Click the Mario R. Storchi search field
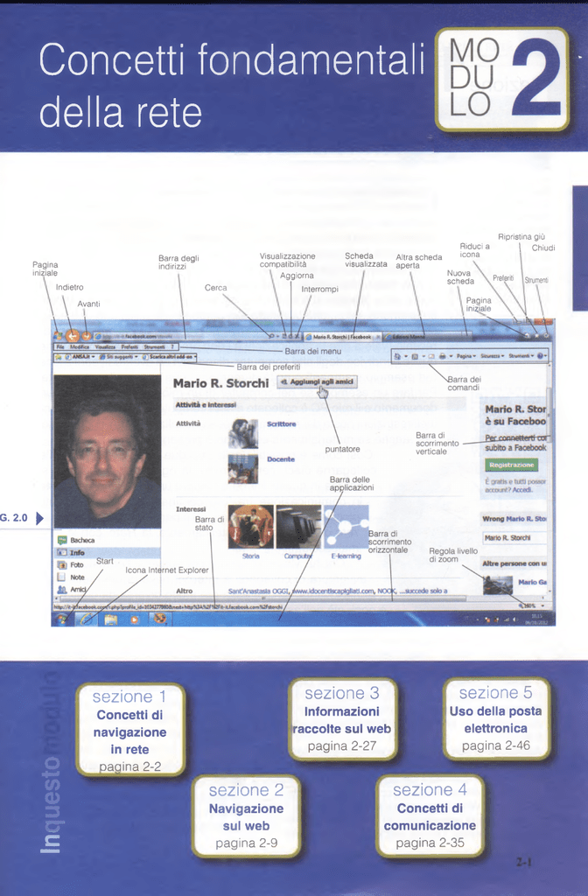588x896 pixels. pos(514,538)
